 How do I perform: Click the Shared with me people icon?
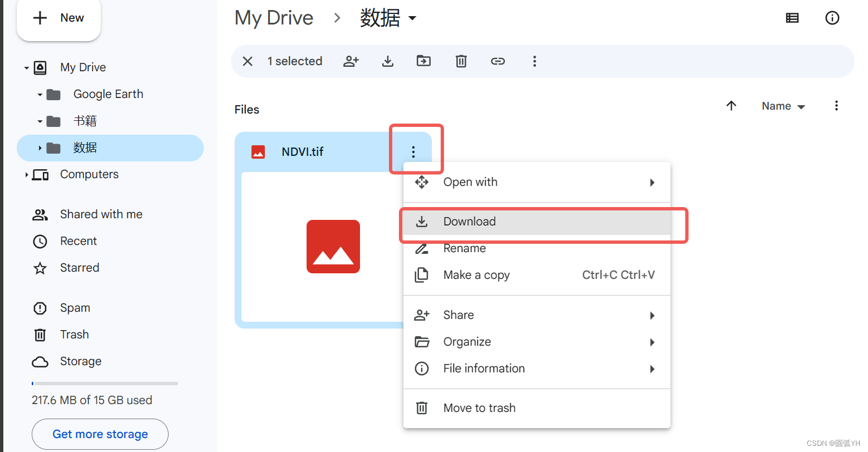[40, 214]
